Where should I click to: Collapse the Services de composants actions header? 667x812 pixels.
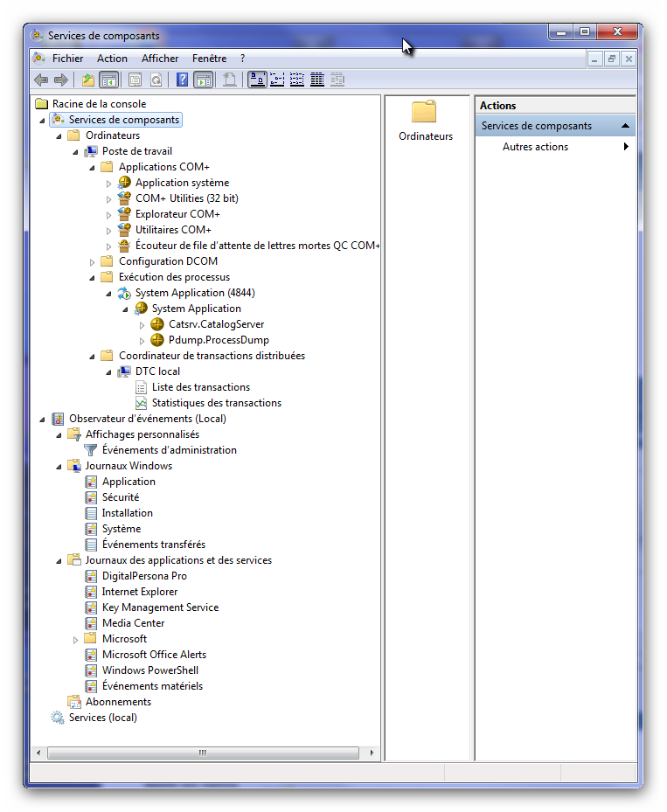[625, 126]
